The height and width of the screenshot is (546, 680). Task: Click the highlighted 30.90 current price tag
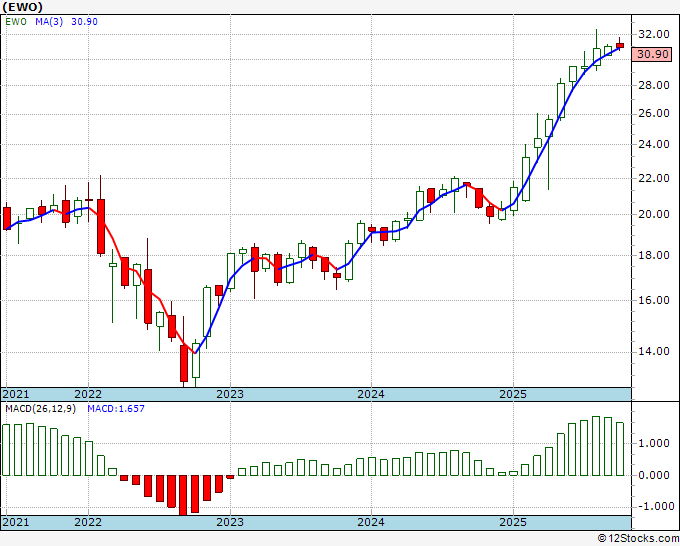[652, 54]
